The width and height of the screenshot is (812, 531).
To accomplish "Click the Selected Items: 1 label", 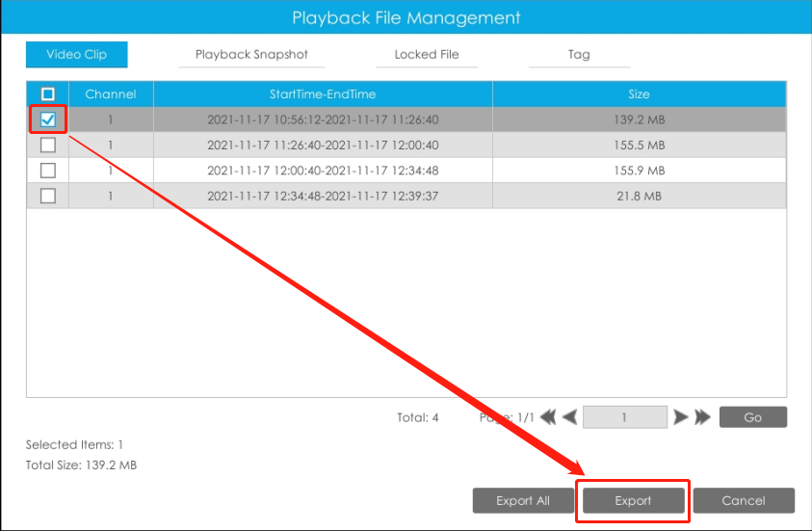I will point(74,444).
